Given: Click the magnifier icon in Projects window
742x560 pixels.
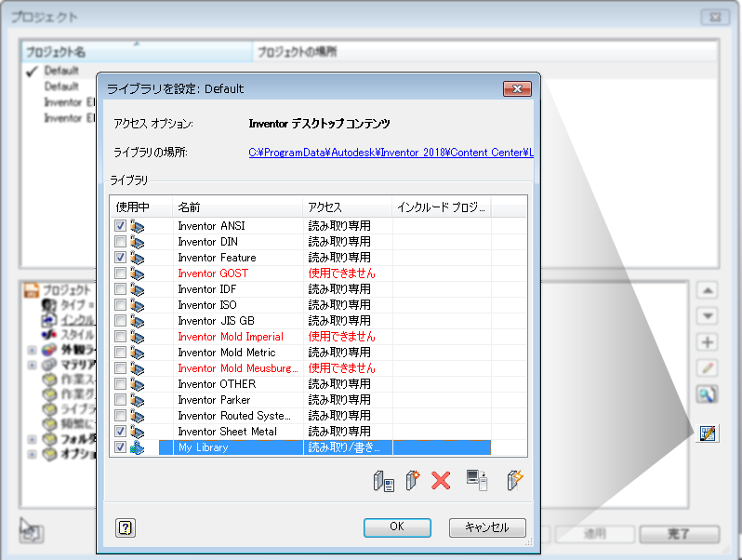Looking at the screenshot, I should (x=708, y=394).
